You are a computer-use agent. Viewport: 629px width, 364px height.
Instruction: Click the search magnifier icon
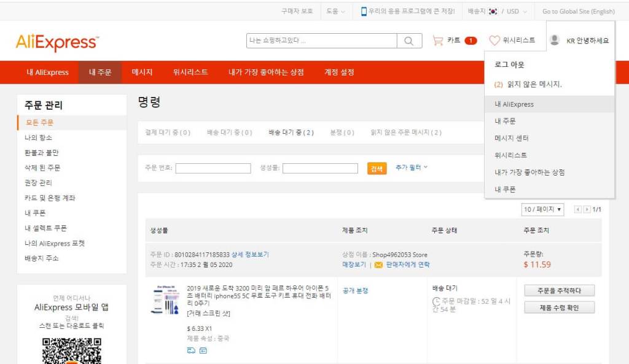click(x=408, y=41)
